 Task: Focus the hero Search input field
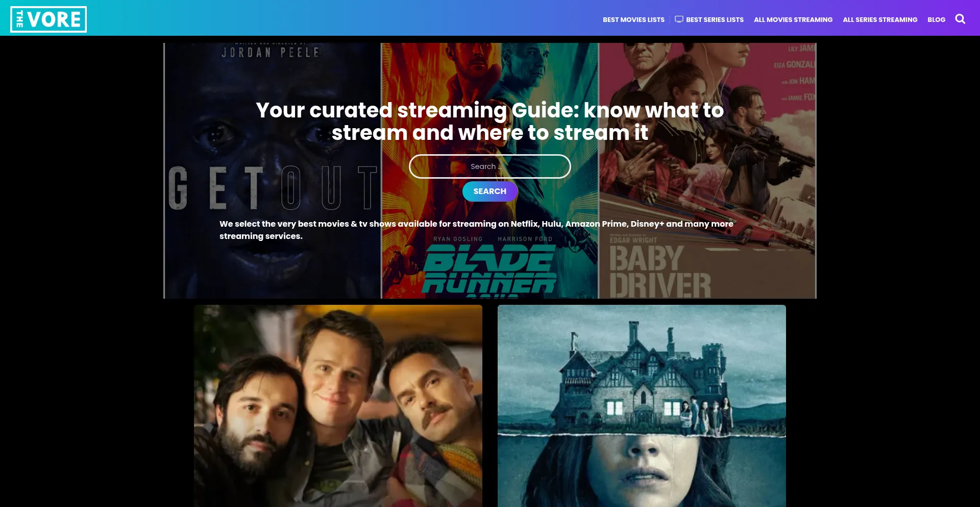[x=490, y=166]
